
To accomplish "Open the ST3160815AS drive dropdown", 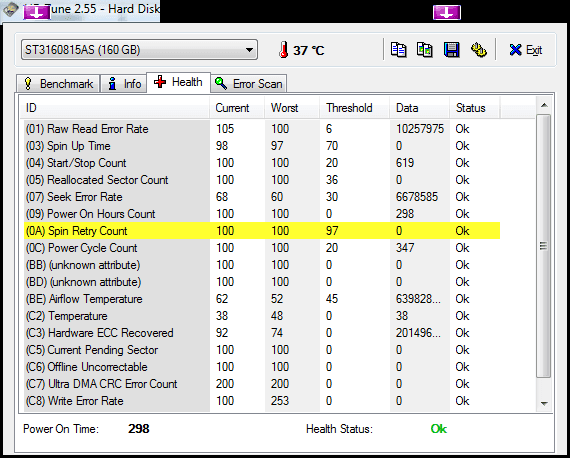I will tap(139, 50).
